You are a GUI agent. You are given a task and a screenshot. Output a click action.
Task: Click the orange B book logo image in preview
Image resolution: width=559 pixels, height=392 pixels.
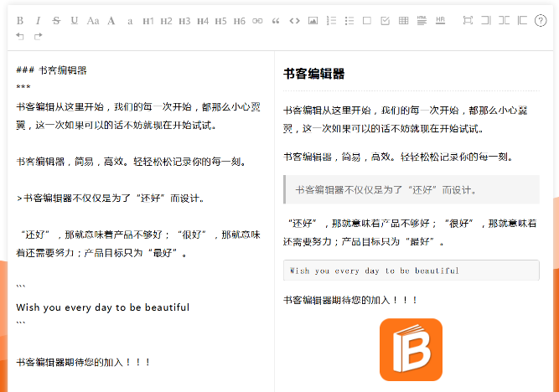[411, 349]
